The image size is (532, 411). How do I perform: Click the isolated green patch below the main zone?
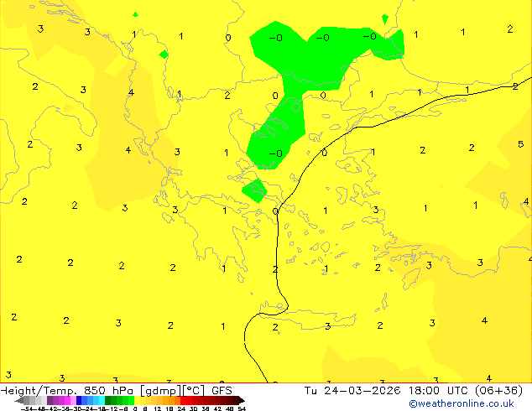(x=254, y=190)
